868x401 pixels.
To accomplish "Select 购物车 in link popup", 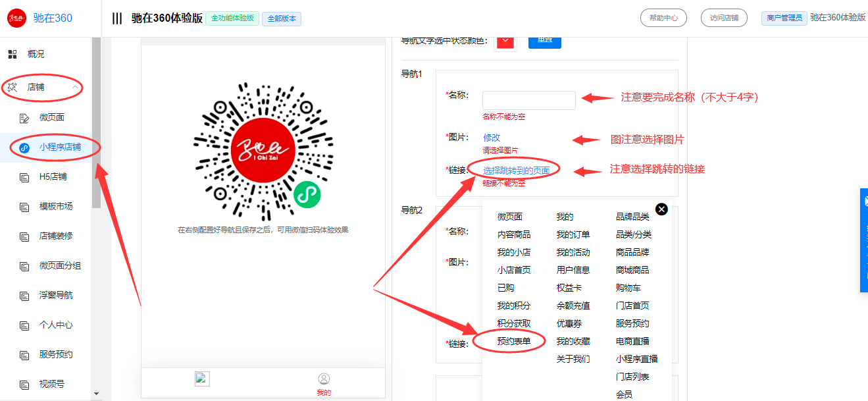I will tap(628, 288).
